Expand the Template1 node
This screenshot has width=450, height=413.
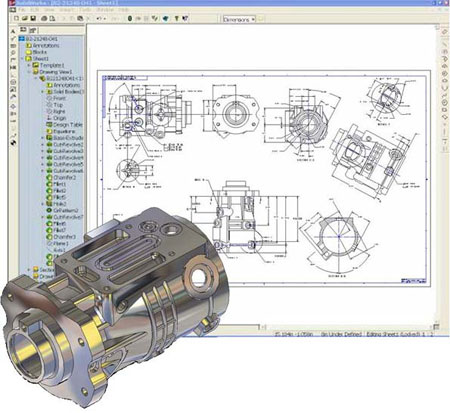(29, 65)
